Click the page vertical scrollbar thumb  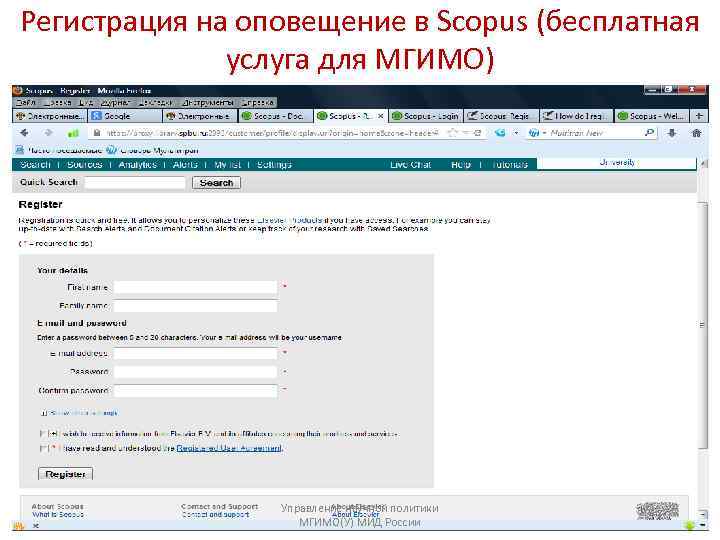click(703, 325)
